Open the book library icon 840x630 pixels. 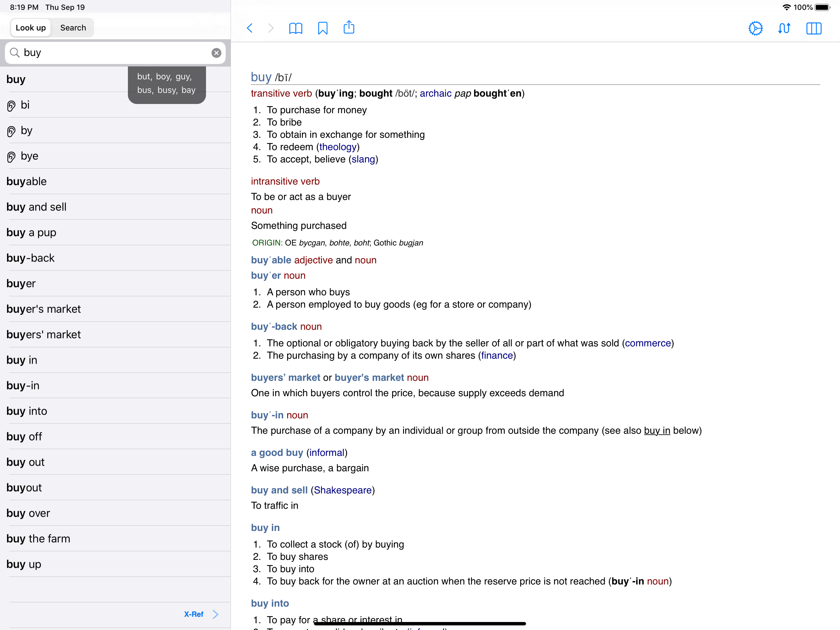(x=295, y=28)
